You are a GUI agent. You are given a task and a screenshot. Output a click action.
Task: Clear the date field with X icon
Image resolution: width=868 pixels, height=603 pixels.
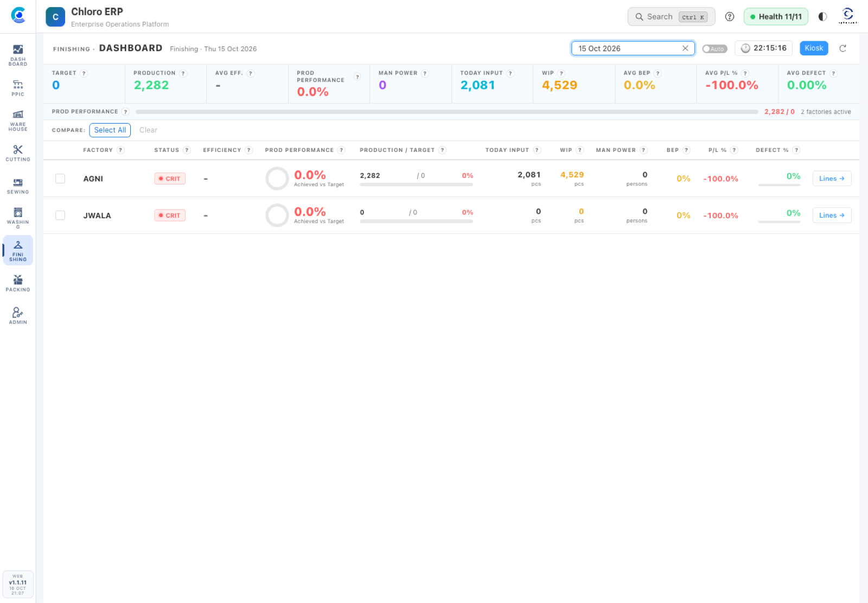click(x=685, y=48)
